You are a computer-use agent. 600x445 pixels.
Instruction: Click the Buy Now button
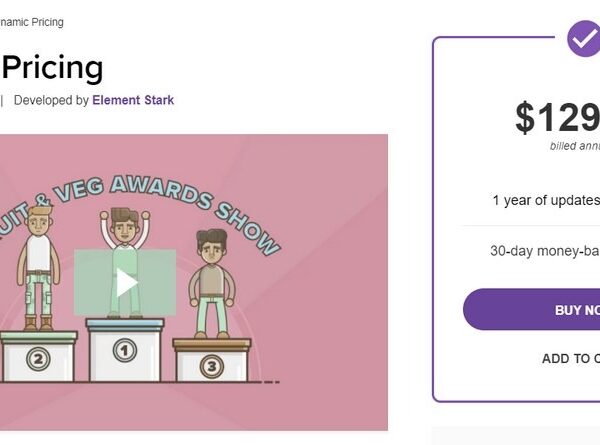click(532, 310)
